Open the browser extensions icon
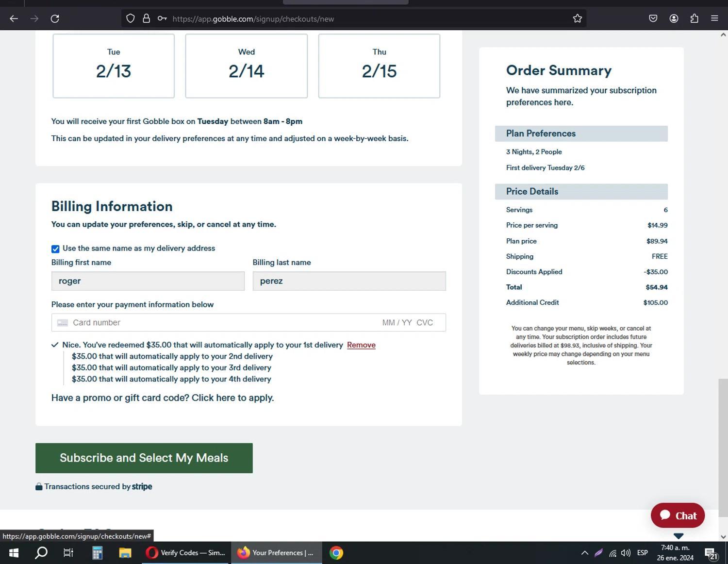728x564 pixels. [694, 18]
